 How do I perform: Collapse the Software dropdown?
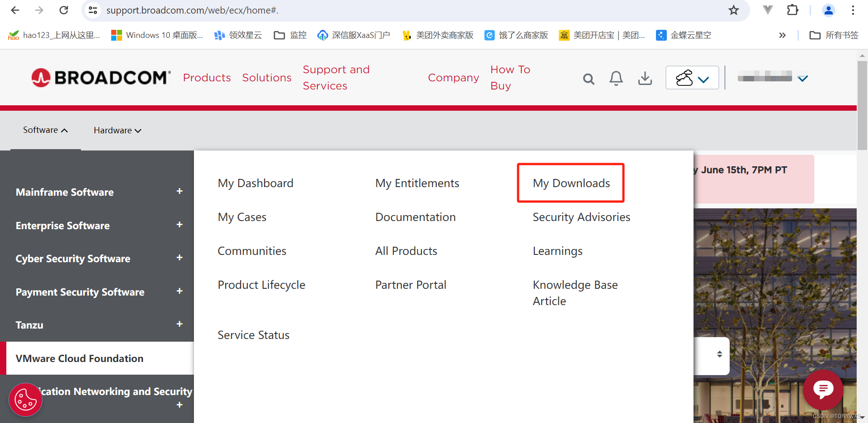[45, 130]
